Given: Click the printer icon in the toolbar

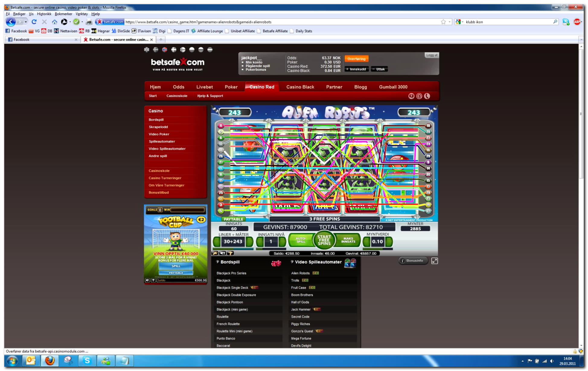Looking at the screenshot, I should pos(89,22).
